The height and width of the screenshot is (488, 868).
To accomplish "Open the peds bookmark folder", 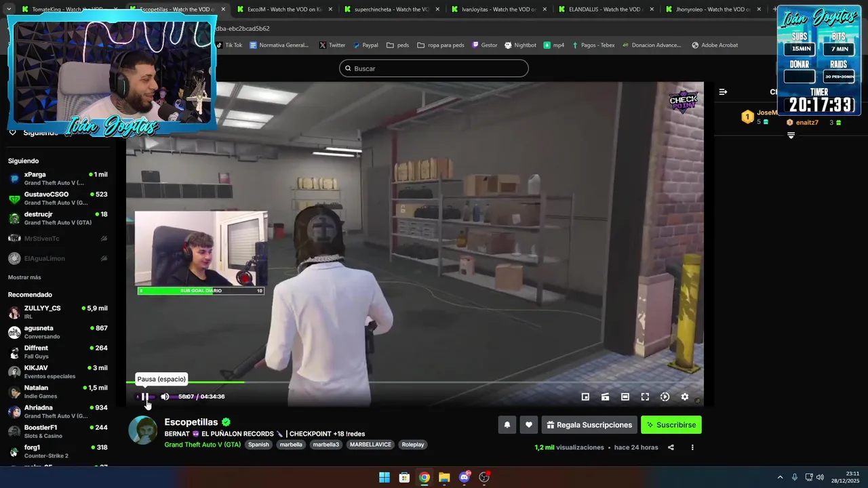I will click(x=397, y=45).
